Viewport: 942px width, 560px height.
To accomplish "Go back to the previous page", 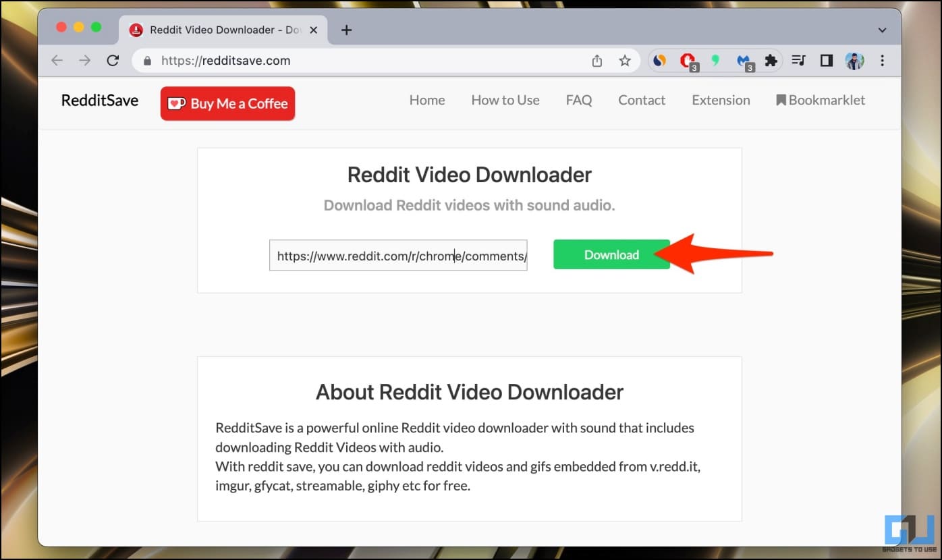I will pos(57,61).
